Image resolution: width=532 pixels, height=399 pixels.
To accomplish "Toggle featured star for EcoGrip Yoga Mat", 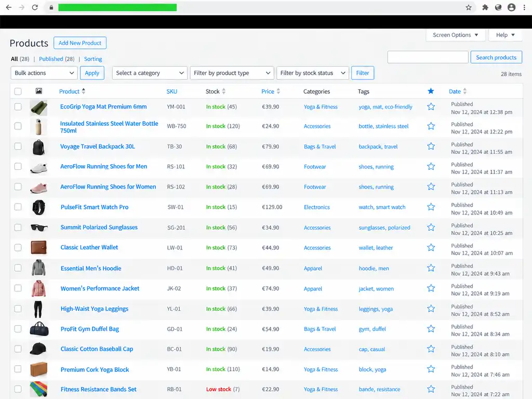I will [x=431, y=107].
